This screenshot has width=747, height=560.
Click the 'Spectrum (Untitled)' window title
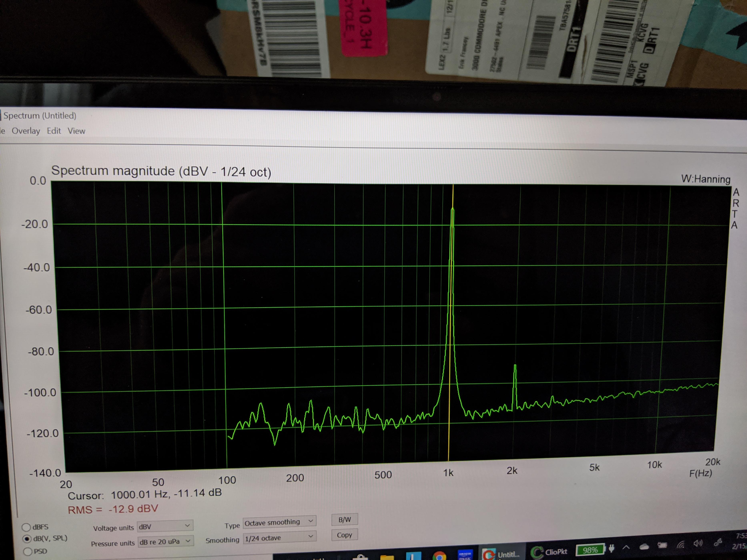tap(40, 116)
